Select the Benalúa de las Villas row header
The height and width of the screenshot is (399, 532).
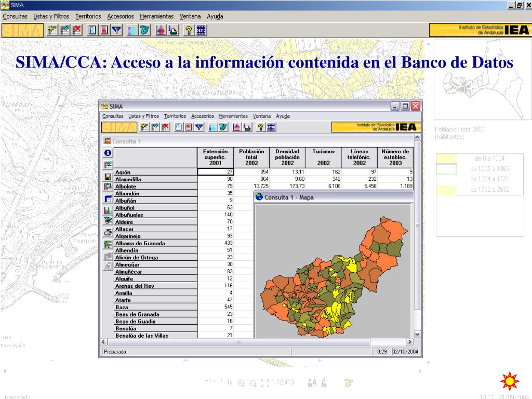tap(156, 336)
